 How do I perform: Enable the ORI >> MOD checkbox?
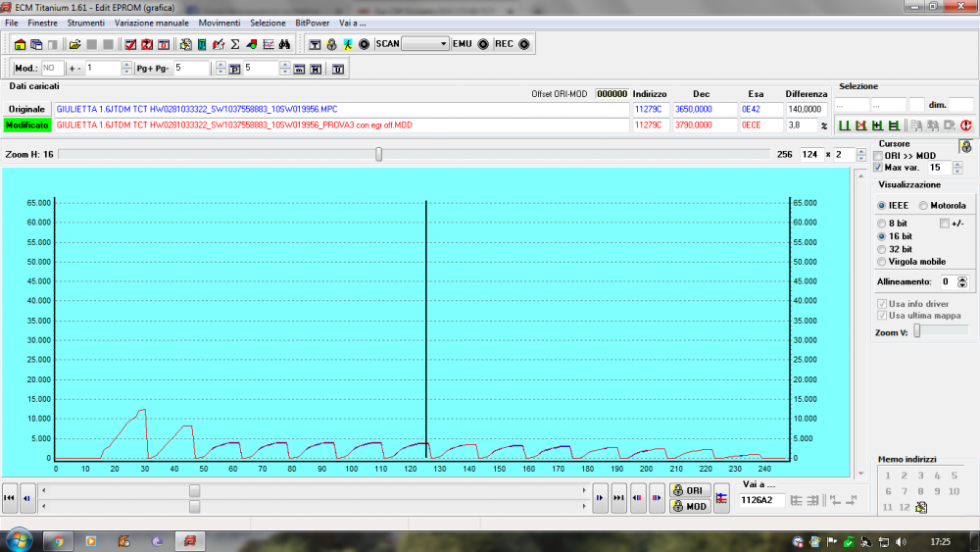click(878, 156)
